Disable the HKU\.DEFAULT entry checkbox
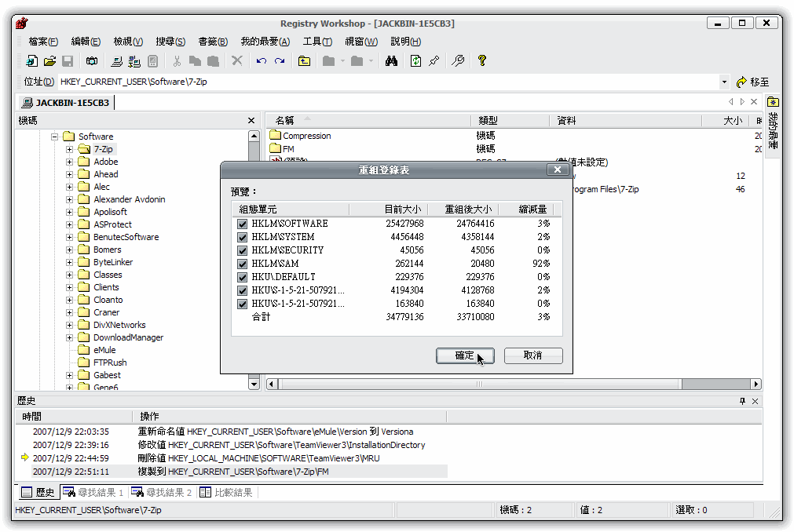This screenshot has height=532, width=794. coord(242,277)
